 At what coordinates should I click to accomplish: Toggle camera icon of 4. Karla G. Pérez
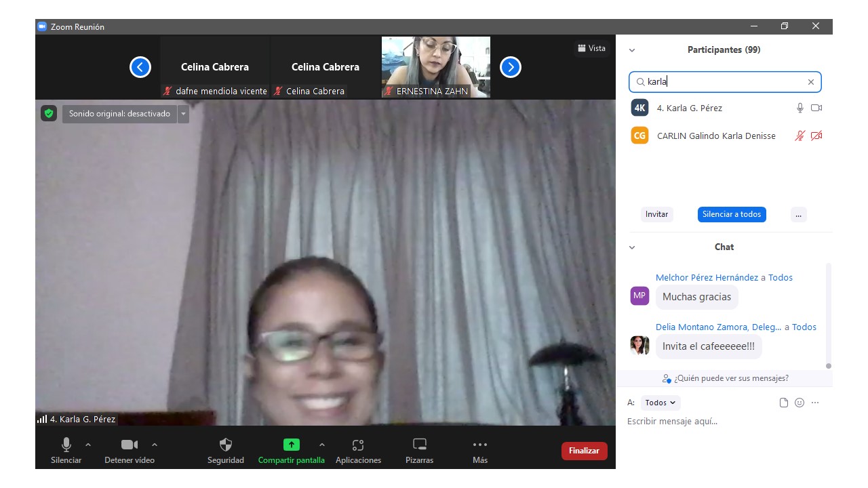coord(816,108)
